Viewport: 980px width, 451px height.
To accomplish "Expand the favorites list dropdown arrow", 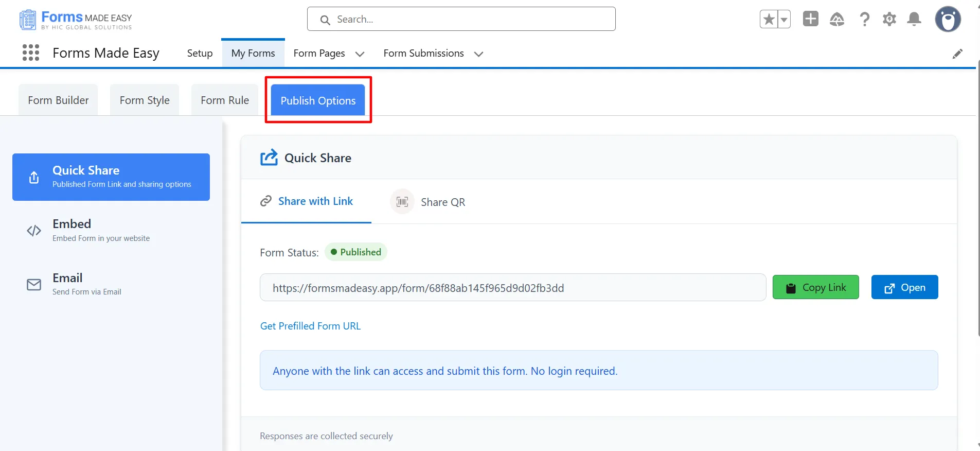I will [x=784, y=20].
